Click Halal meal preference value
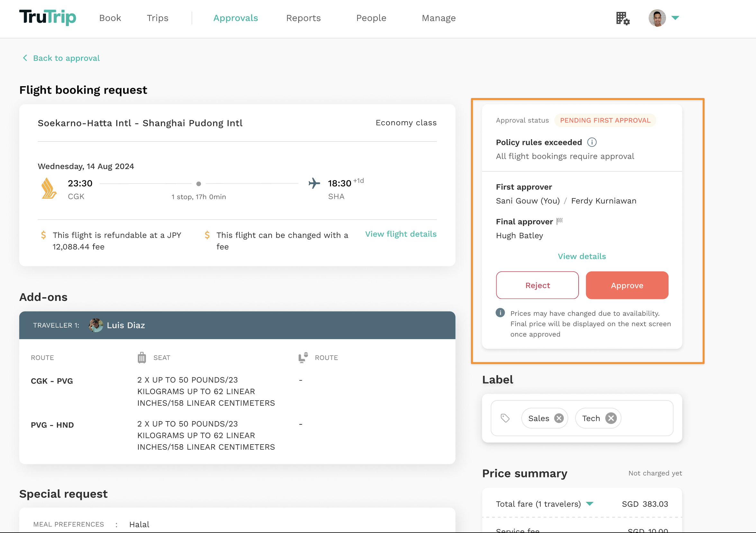 coord(139,524)
